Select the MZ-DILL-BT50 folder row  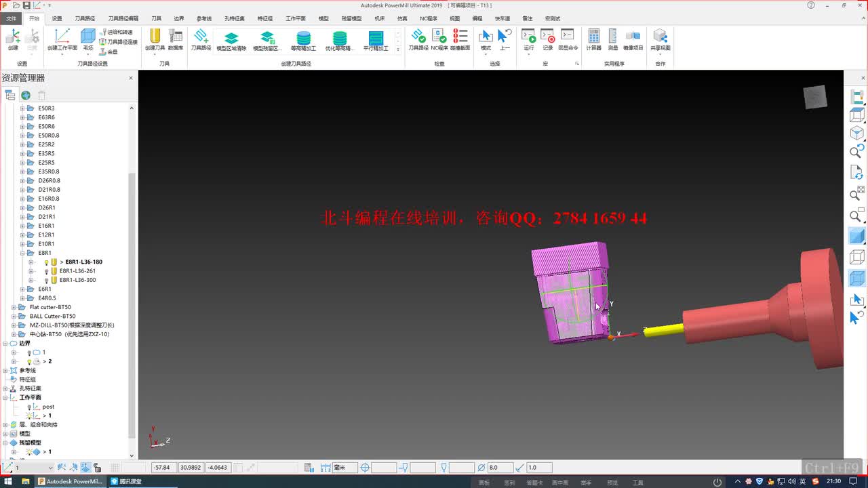pos(66,325)
